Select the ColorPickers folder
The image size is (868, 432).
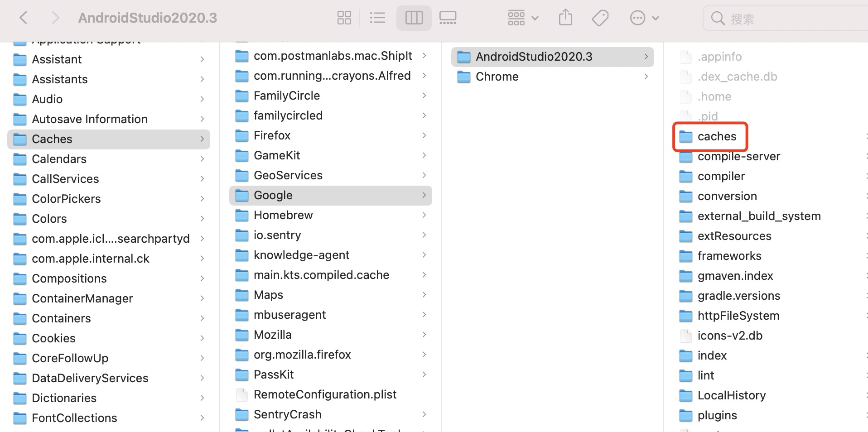pyautogui.click(x=109, y=199)
